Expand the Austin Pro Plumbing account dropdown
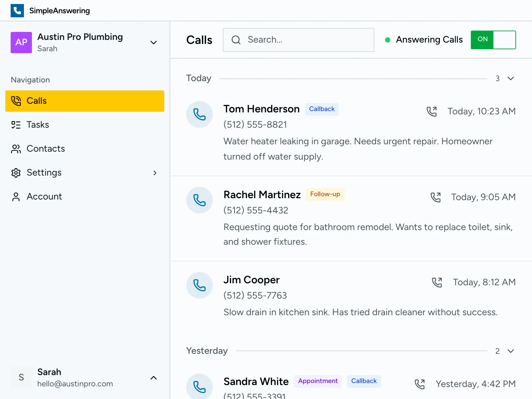This screenshot has width=532, height=399. tap(153, 43)
